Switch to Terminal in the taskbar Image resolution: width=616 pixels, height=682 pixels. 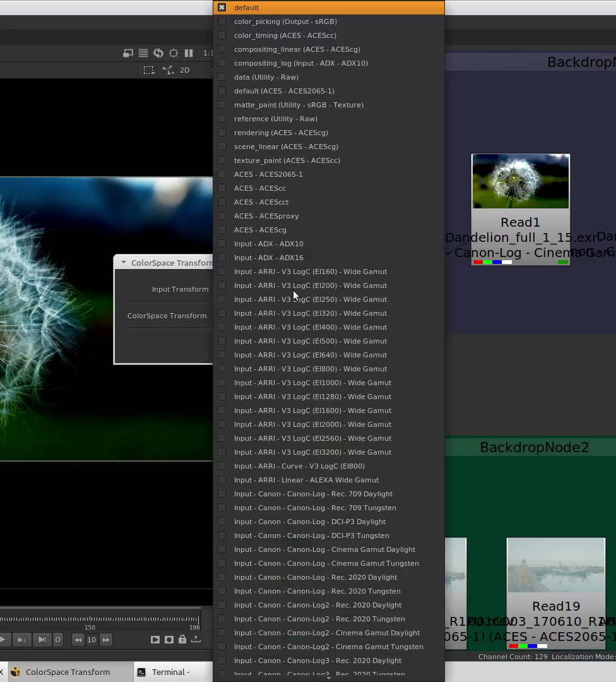(x=169, y=672)
